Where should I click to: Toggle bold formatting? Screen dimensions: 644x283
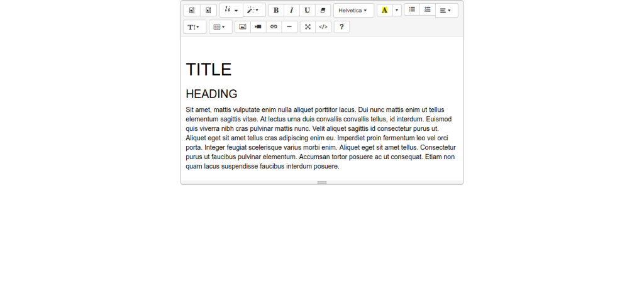click(x=276, y=10)
